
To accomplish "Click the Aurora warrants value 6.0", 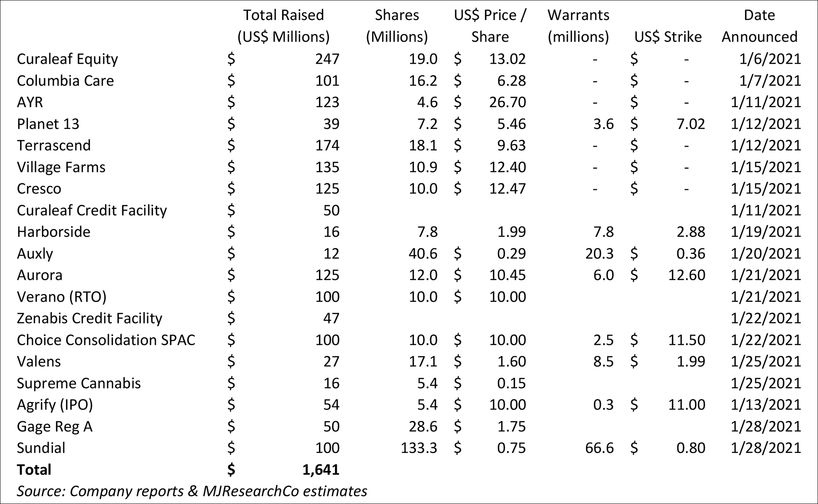I will point(603,275).
